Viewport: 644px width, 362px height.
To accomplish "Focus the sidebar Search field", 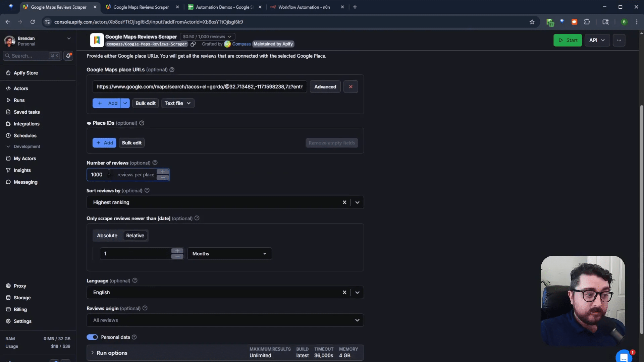I will tap(32, 56).
